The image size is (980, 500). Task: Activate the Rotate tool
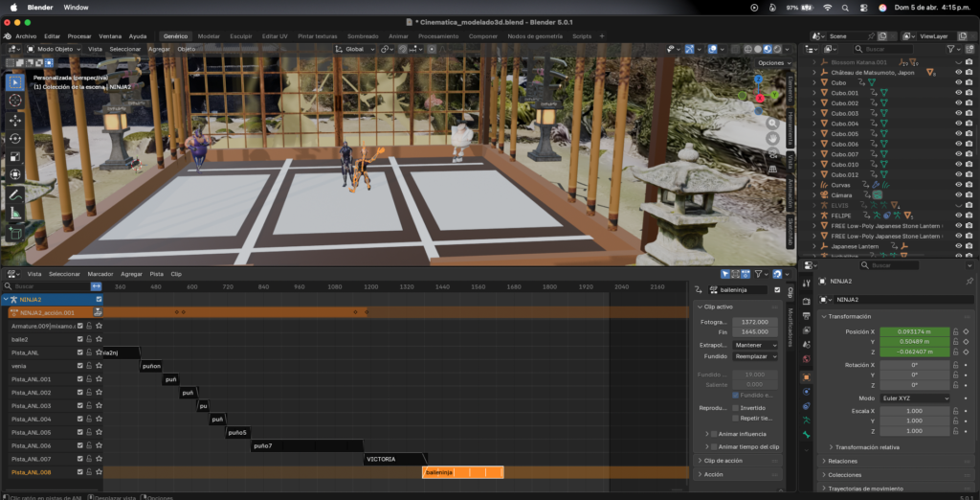pyautogui.click(x=16, y=139)
